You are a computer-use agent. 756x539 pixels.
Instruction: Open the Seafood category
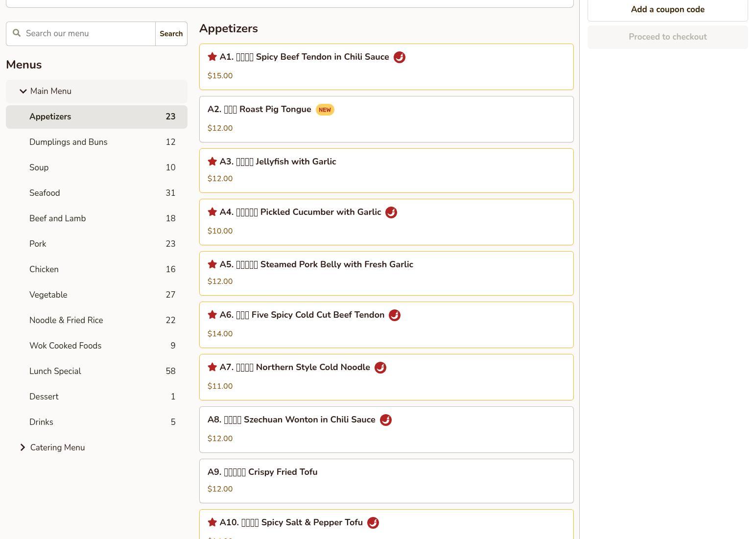point(96,193)
